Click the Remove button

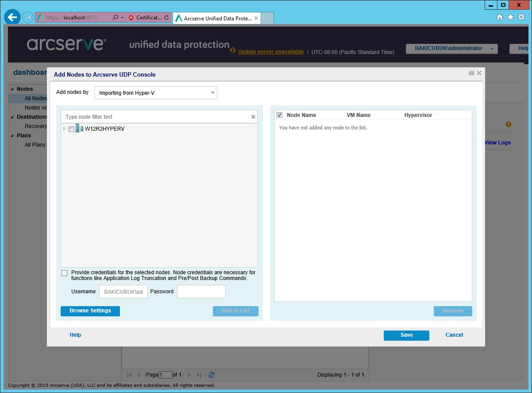pyautogui.click(x=453, y=311)
